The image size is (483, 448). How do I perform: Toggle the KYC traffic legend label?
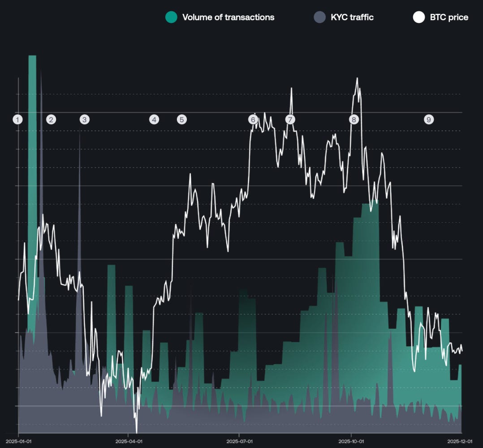tap(352, 17)
